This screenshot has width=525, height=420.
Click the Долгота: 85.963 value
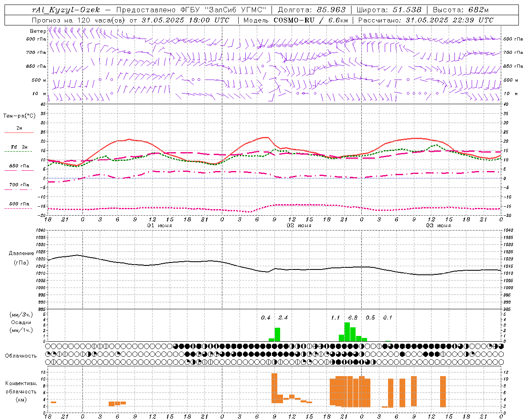tap(312, 10)
